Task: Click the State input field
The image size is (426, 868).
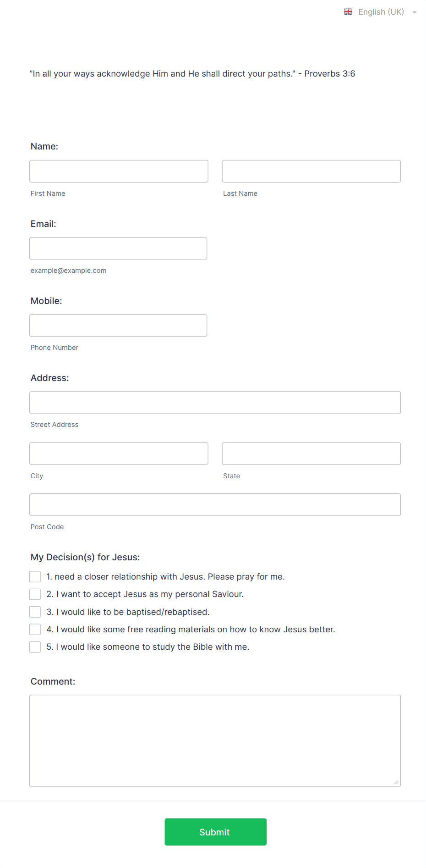Action: [311, 453]
